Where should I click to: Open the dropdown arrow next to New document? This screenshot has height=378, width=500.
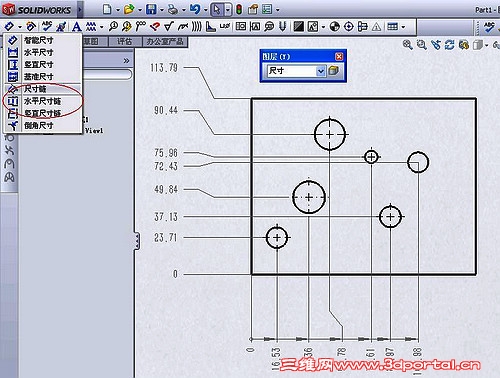pos(118,10)
